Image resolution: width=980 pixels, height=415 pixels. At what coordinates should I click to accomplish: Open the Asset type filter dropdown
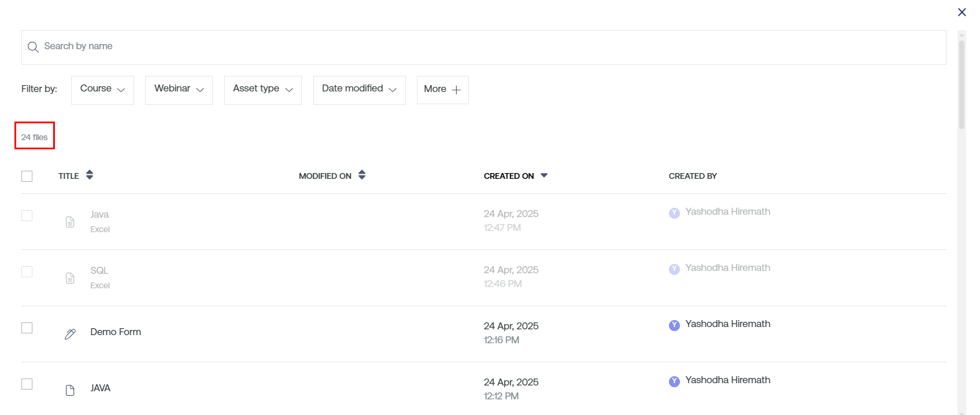pos(263,90)
